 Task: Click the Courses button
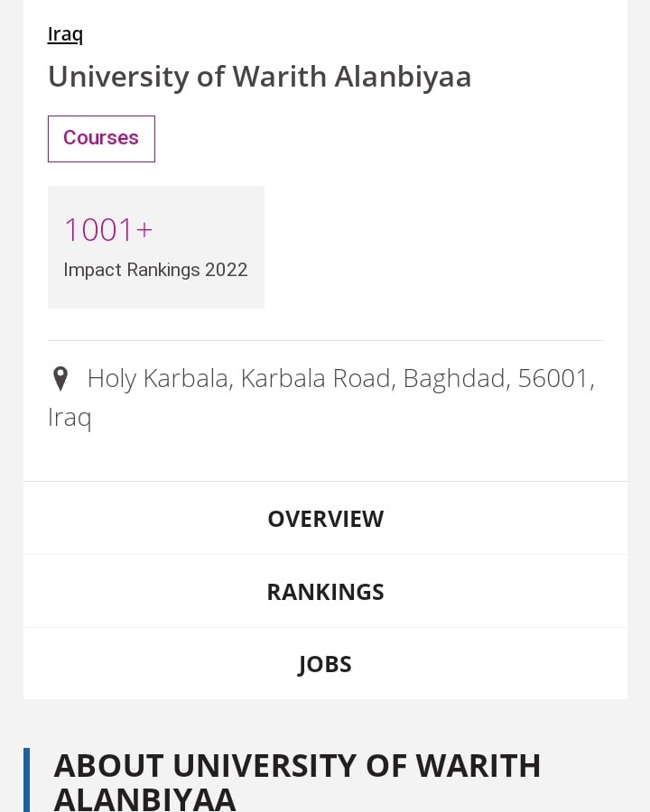pos(101,138)
